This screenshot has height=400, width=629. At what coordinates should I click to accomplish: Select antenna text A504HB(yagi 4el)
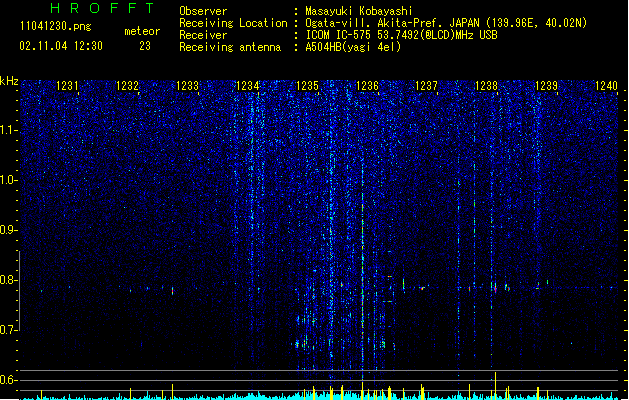coord(353,47)
